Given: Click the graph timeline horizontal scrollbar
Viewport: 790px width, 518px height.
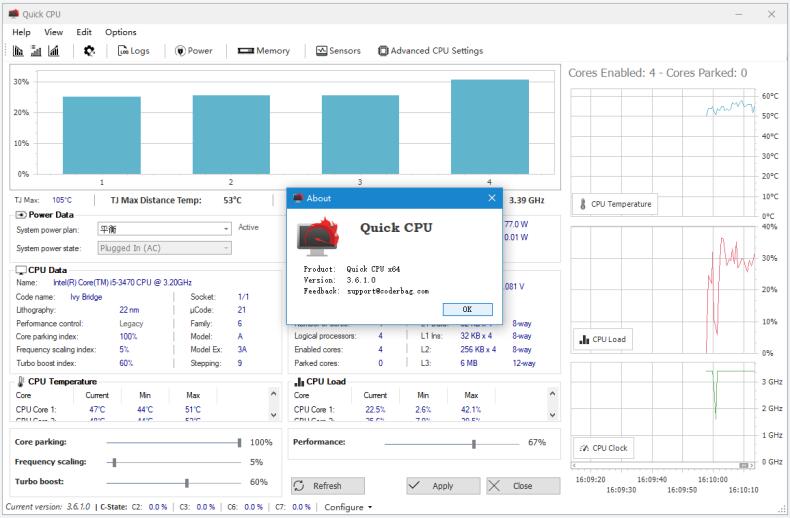Looking at the screenshot, I should click(x=662, y=465).
